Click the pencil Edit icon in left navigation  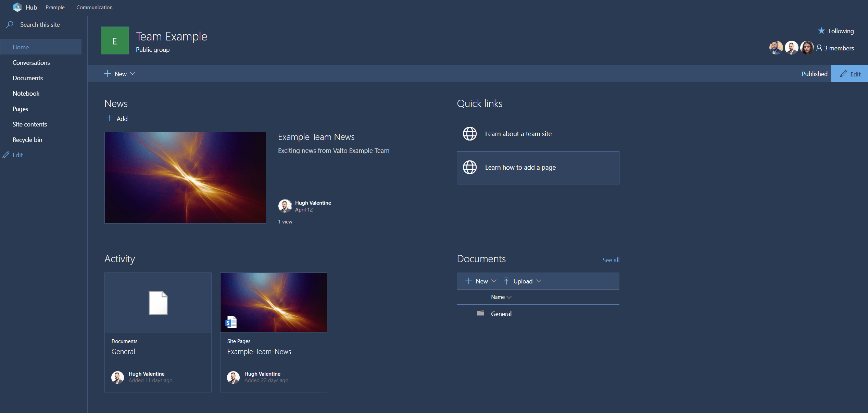point(6,155)
